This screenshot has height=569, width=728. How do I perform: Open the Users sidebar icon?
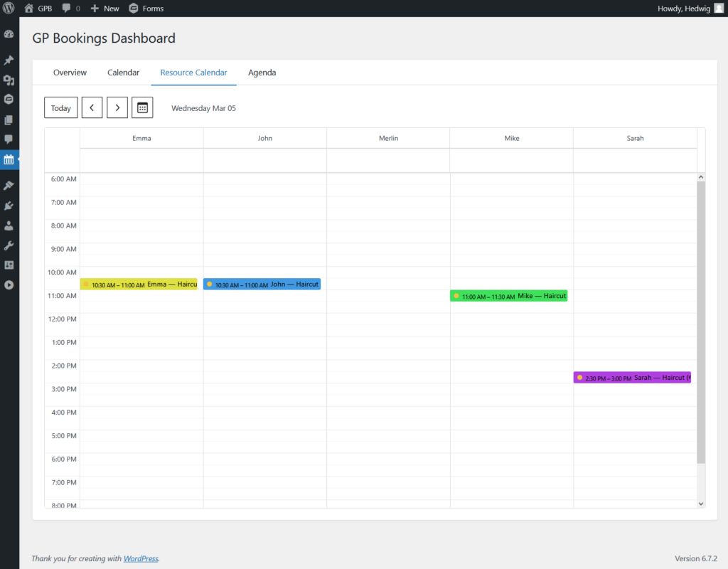9,225
